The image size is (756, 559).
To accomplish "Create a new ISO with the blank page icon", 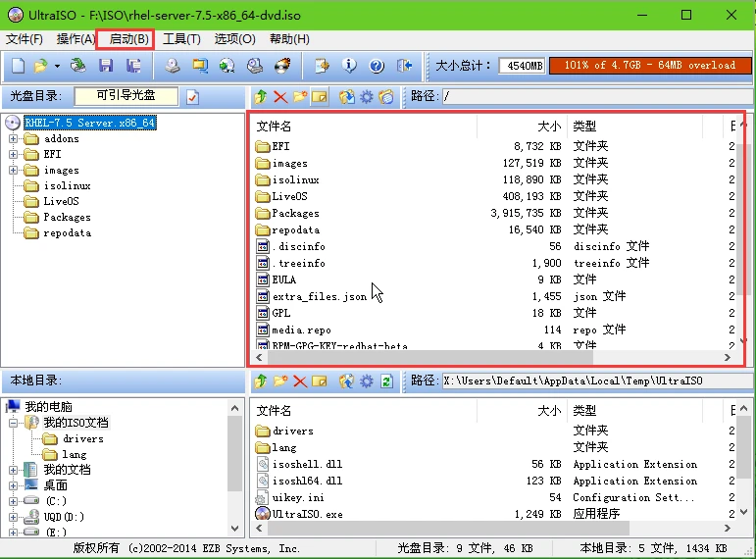I will pos(18,66).
